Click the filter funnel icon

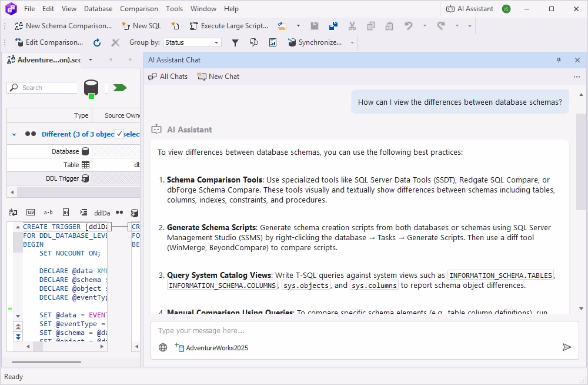(235, 43)
